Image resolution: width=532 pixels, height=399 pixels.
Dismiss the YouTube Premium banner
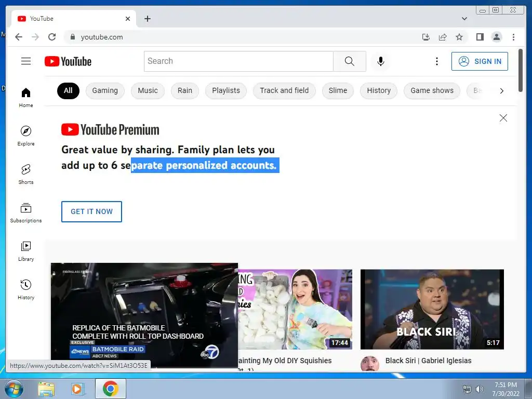click(x=503, y=118)
